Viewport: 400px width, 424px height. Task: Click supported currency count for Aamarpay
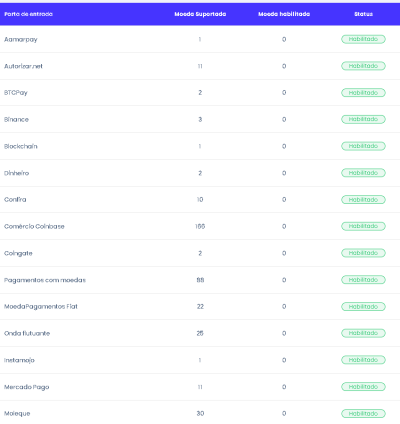coord(200,39)
